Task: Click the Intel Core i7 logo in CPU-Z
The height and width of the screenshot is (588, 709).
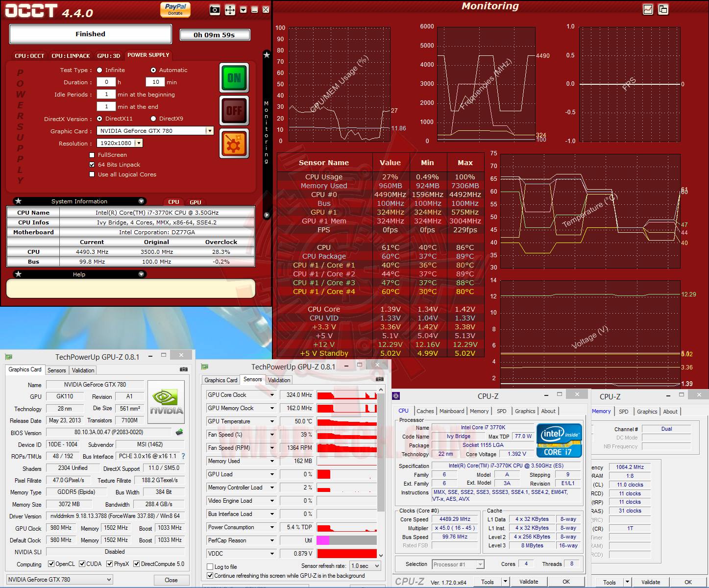Action: [x=559, y=441]
